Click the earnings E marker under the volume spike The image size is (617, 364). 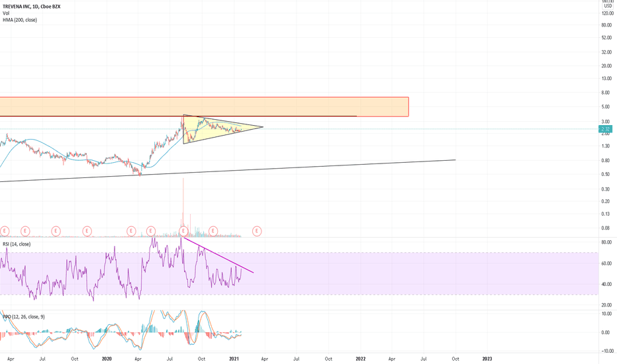point(183,231)
